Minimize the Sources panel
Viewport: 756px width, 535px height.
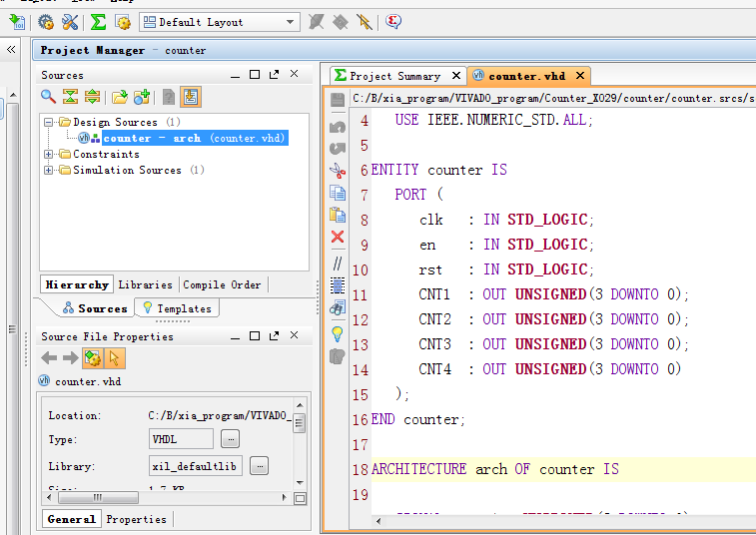(236, 75)
